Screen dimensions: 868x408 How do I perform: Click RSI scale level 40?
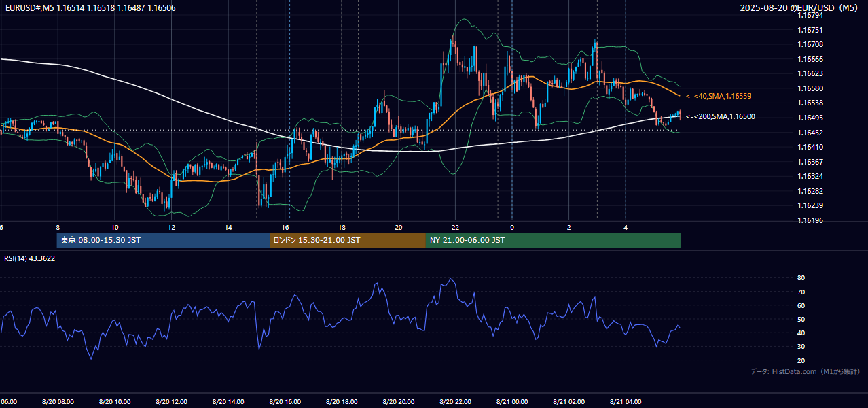(x=801, y=333)
